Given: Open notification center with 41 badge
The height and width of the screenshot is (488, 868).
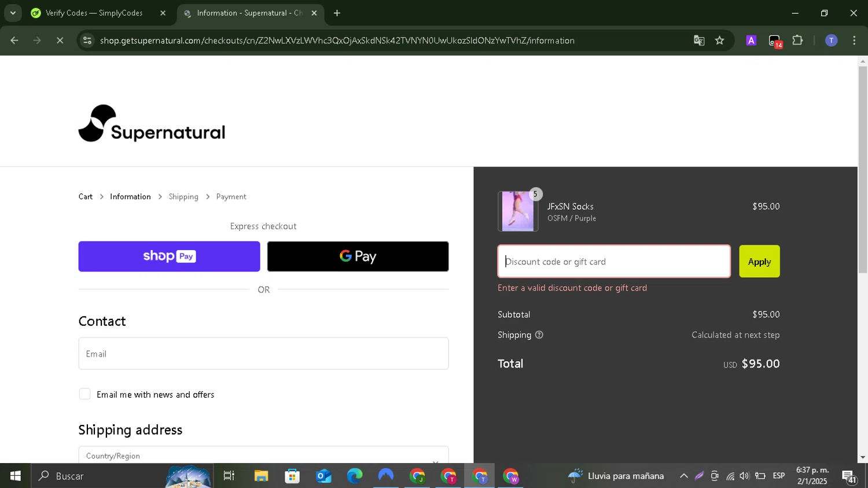Looking at the screenshot, I should (x=849, y=476).
